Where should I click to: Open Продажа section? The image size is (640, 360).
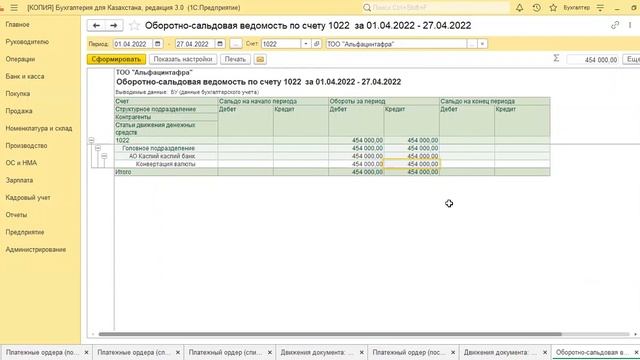[19, 111]
